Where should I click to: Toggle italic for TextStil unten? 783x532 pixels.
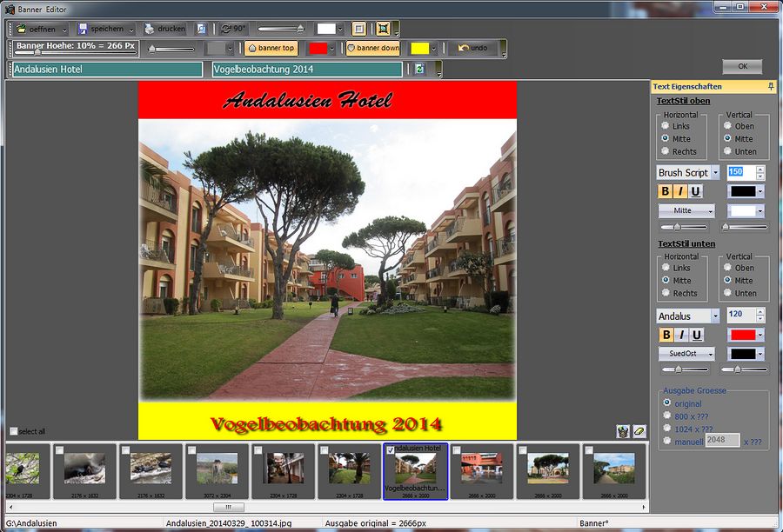pos(681,335)
